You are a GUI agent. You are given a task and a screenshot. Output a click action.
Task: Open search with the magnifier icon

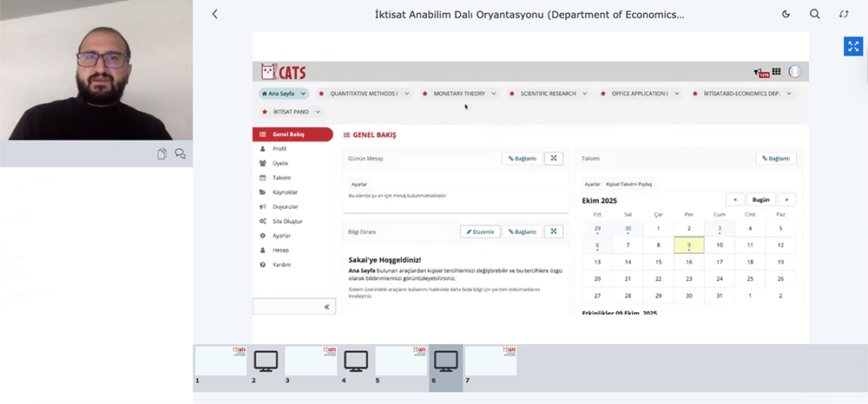(x=814, y=14)
